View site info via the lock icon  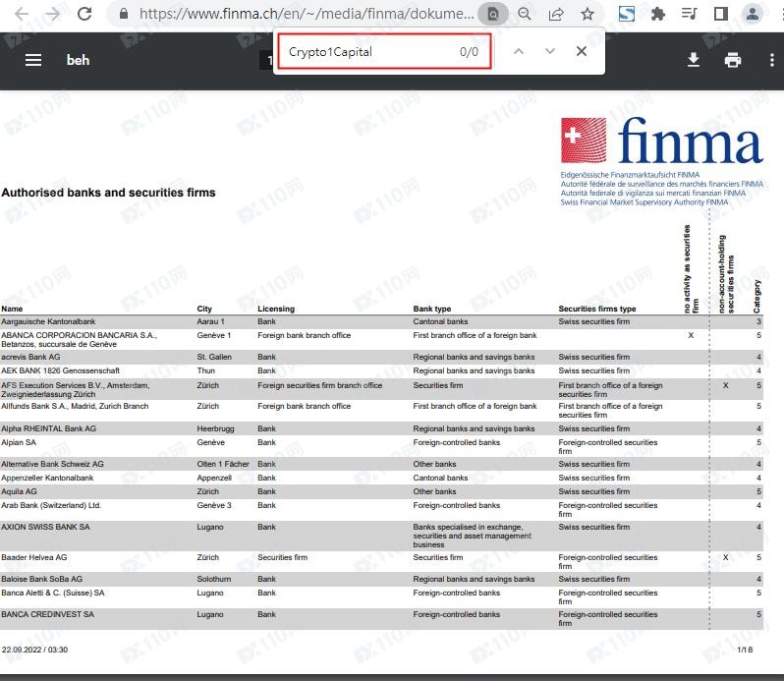coord(124,15)
